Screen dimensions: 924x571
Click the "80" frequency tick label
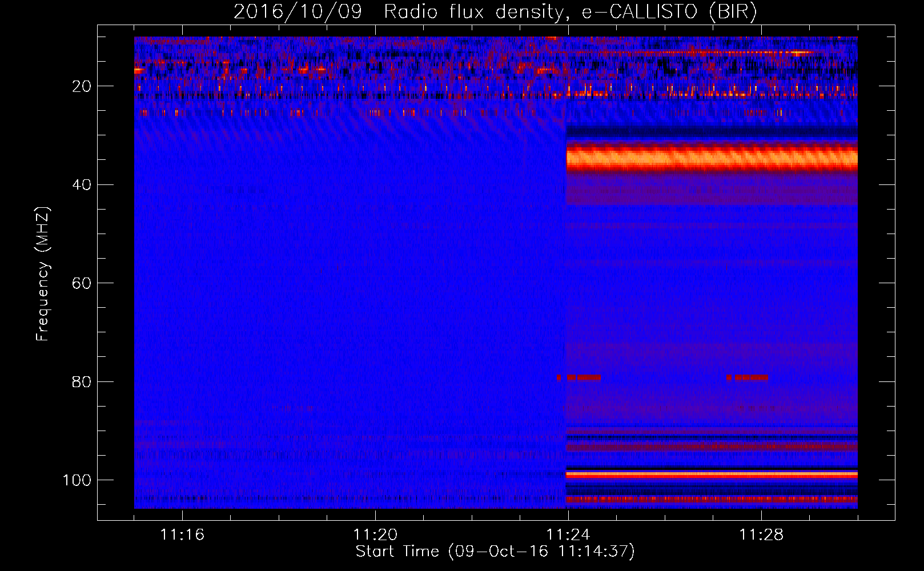pos(82,381)
